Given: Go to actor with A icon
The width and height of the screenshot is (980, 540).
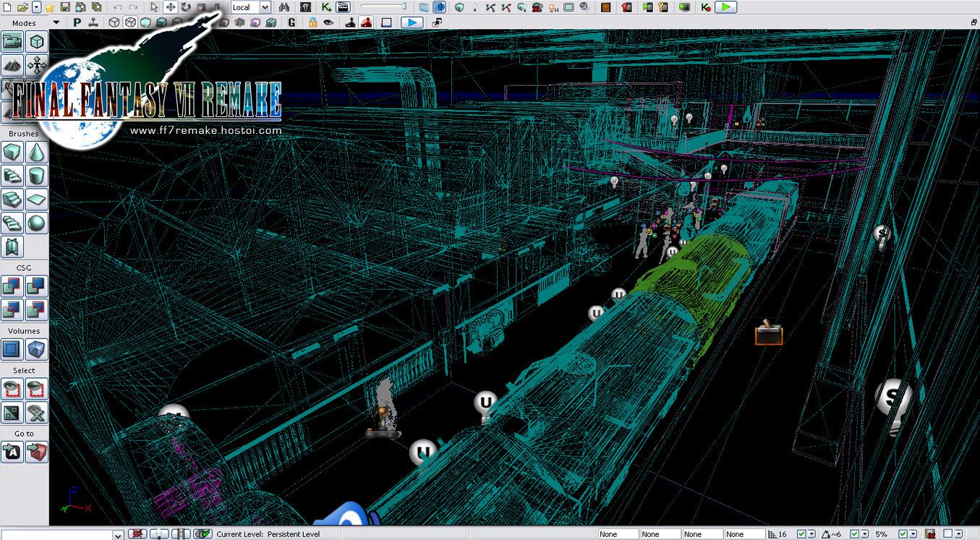Looking at the screenshot, I should coord(13,452).
